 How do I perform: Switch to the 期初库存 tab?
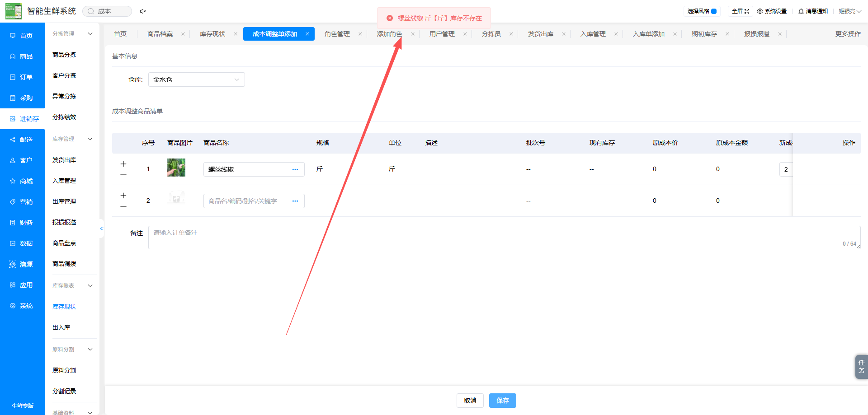[704, 34]
